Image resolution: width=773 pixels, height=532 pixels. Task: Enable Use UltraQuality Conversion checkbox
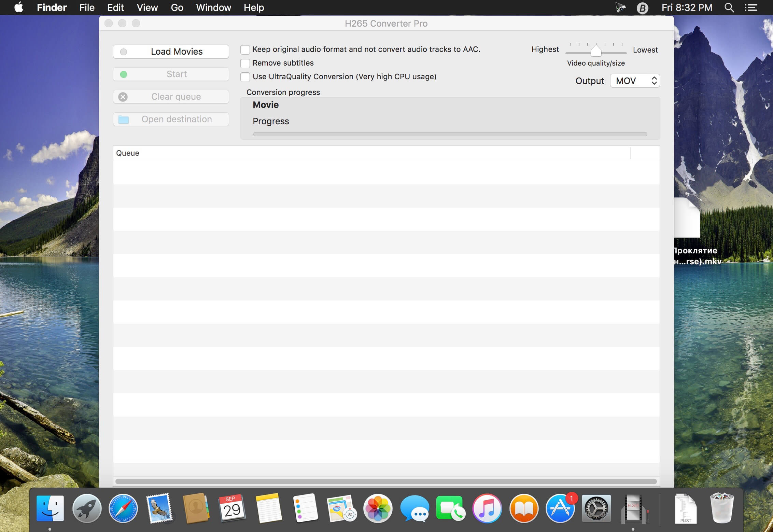[x=245, y=76]
